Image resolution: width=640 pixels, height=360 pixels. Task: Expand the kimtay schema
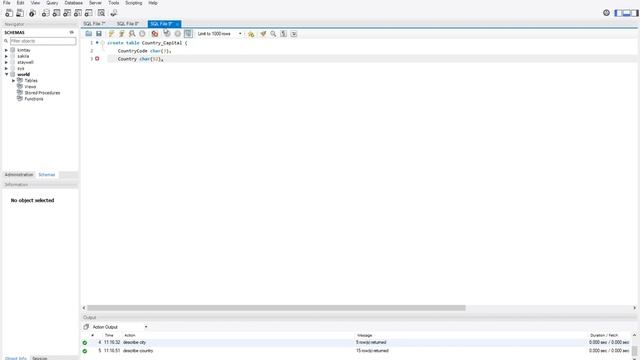(x=7, y=50)
